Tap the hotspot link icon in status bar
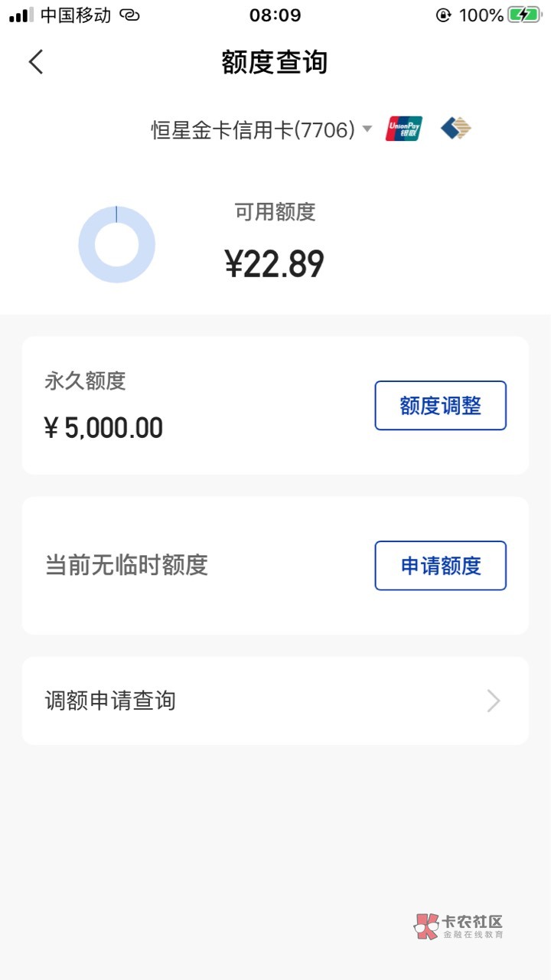Screen dimensions: 551x980 [130, 15]
